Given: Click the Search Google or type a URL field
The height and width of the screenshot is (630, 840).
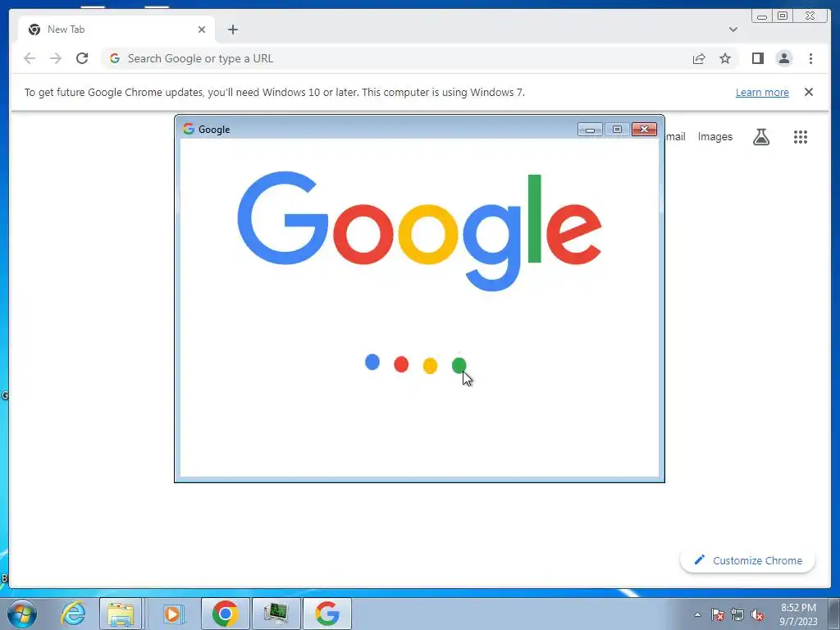Looking at the screenshot, I should (396, 58).
